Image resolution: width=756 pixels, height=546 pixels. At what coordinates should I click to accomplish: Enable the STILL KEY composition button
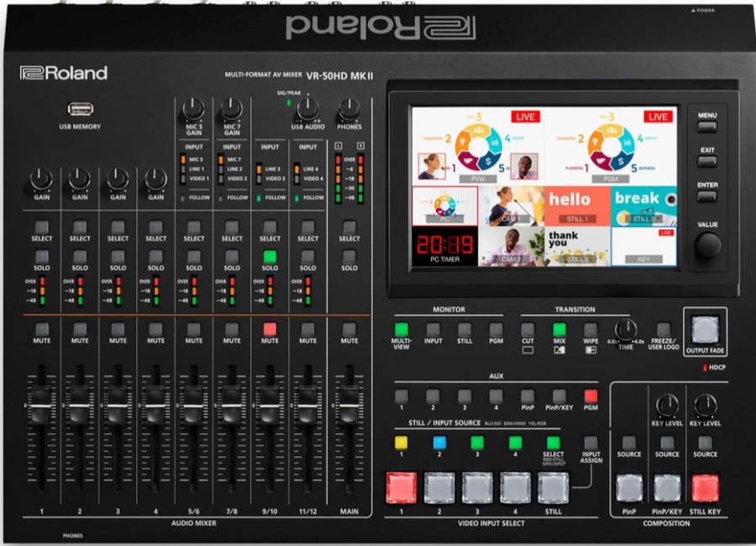706,487
